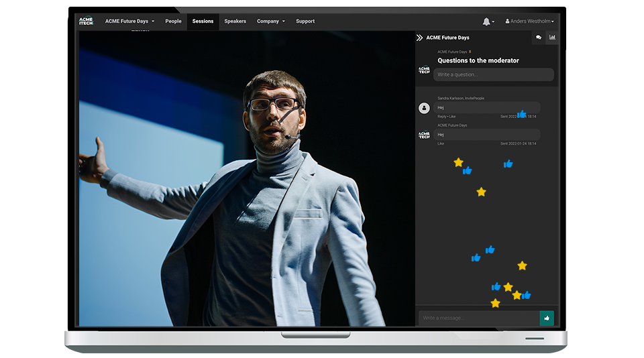This screenshot has height=358, width=644.
Task: Open the polls bar chart icon
Action: (552, 38)
